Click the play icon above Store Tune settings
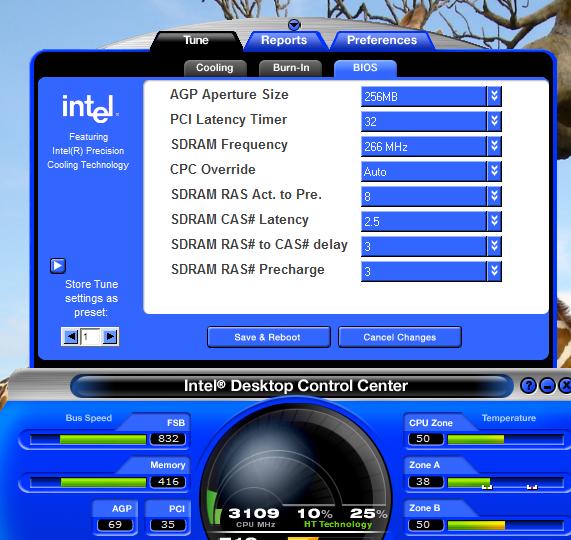Viewport: 571px width, 540px height. [58, 266]
